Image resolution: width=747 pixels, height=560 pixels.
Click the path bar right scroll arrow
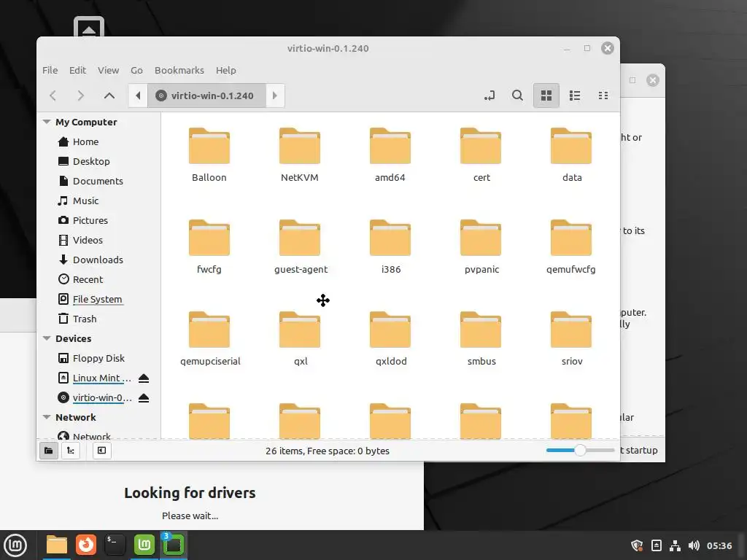pyautogui.click(x=275, y=96)
